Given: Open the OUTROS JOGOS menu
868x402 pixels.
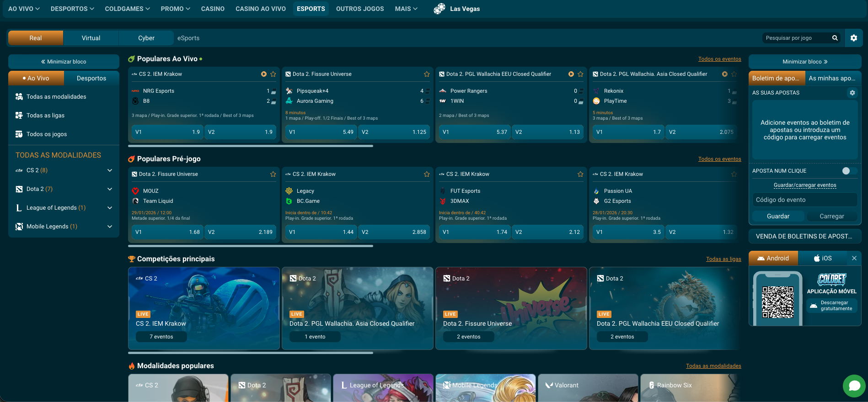Looking at the screenshot, I should (x=360, y=9).
